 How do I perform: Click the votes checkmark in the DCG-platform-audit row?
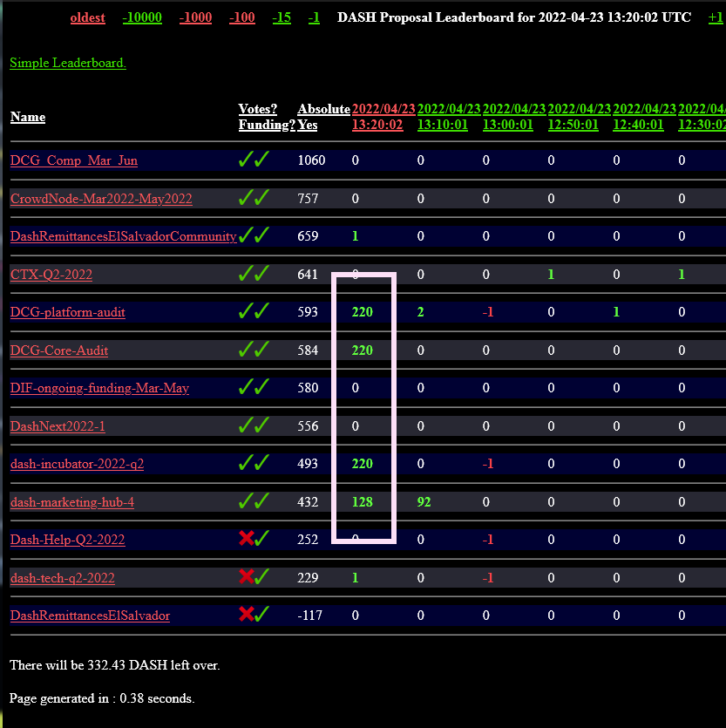246,310
